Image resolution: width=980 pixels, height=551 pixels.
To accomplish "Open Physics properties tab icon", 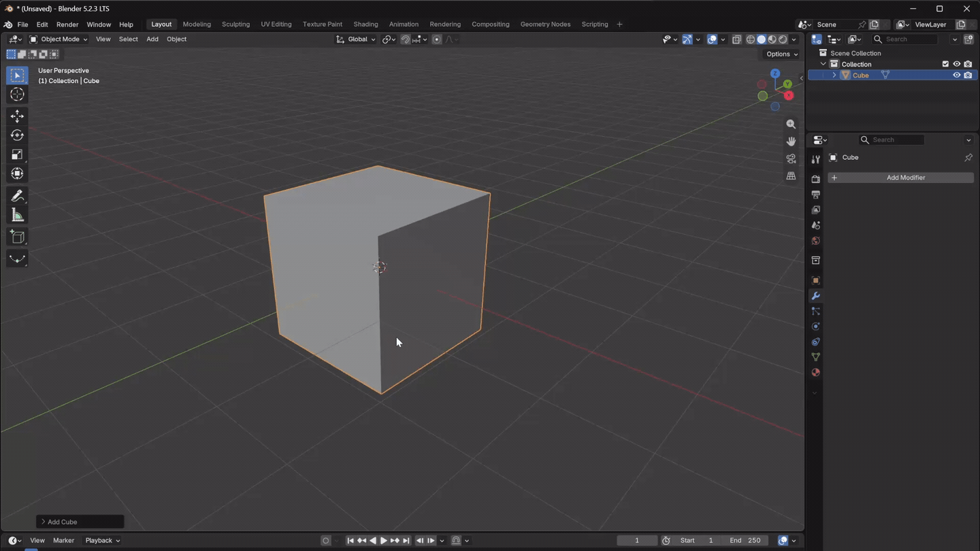I will pos(815,327).
